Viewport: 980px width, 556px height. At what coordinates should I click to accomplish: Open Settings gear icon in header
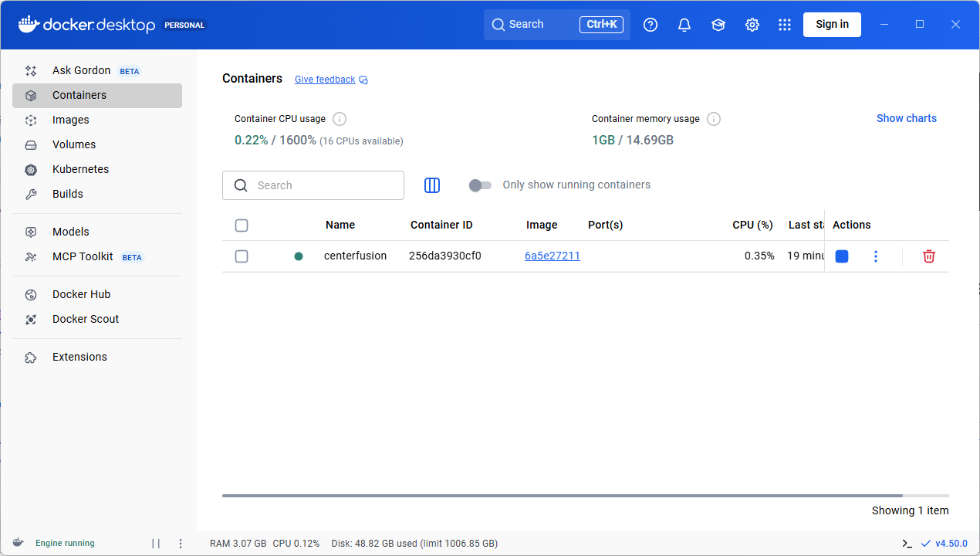coord(752,25)
